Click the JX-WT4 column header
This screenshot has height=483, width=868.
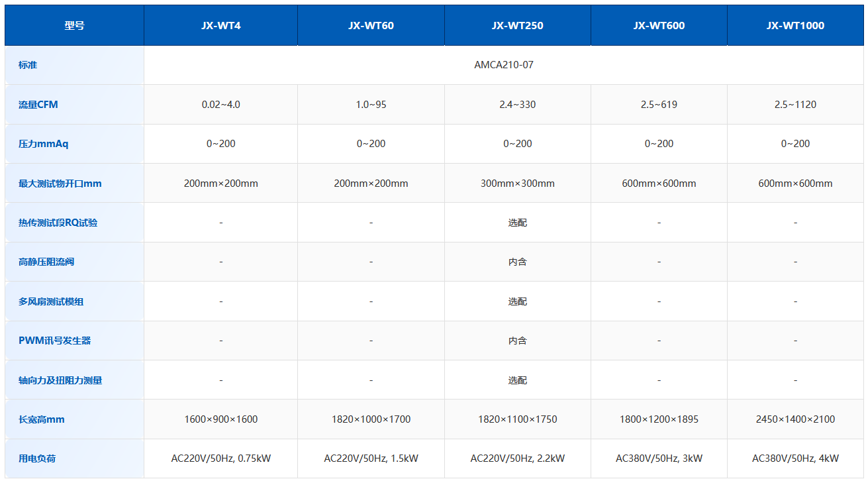[x=220, y=26]
